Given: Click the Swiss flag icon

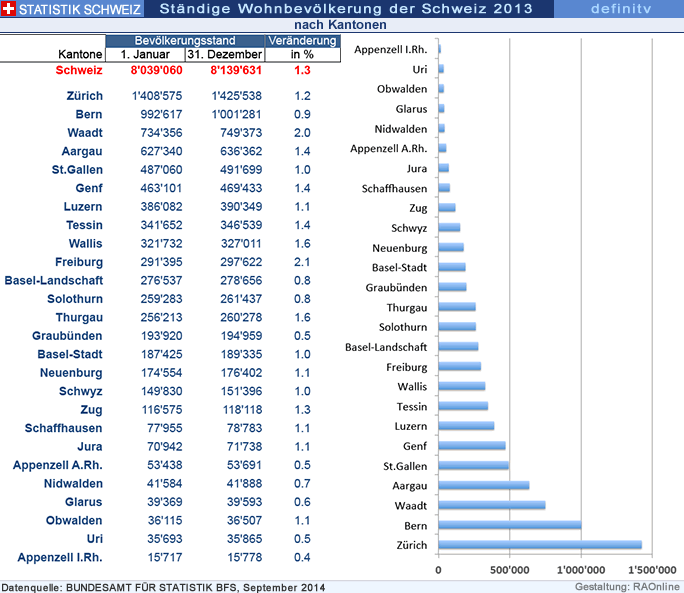Looking at the screenshot, I should coord(9,8).
